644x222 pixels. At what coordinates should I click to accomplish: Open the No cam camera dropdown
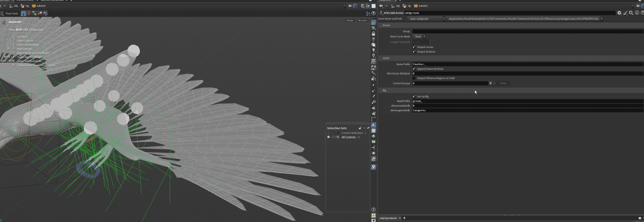click(x=362, y=20)
